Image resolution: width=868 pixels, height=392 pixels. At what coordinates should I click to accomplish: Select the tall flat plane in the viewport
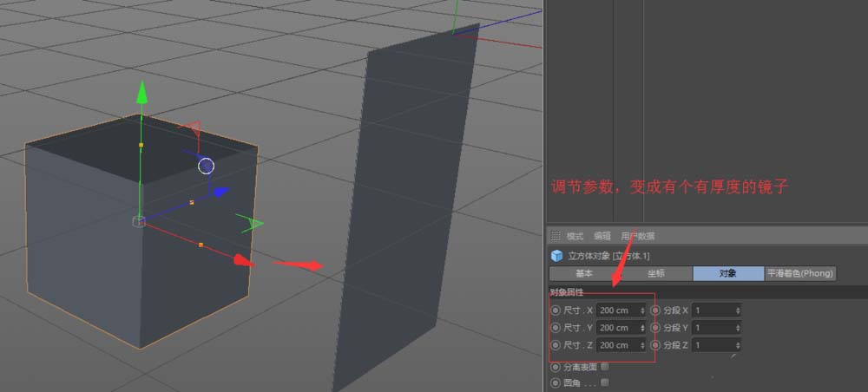pyautogui.click(x=408, y=217)
